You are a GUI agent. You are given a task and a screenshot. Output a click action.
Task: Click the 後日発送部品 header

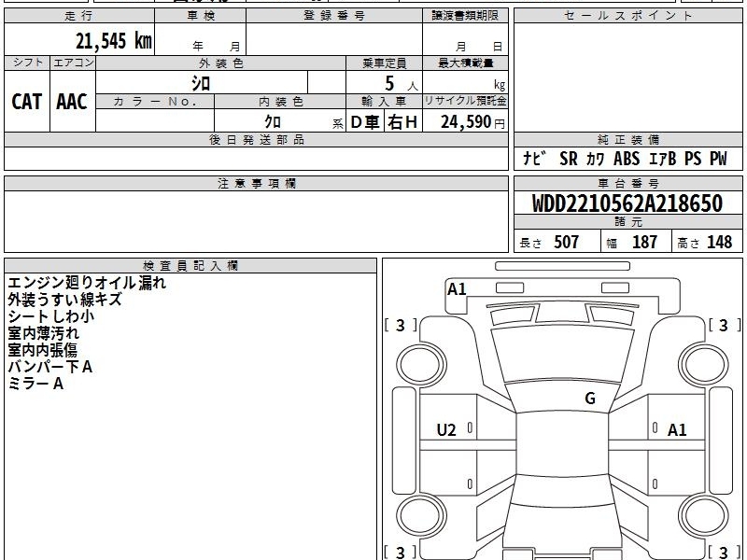click(256, 140)
